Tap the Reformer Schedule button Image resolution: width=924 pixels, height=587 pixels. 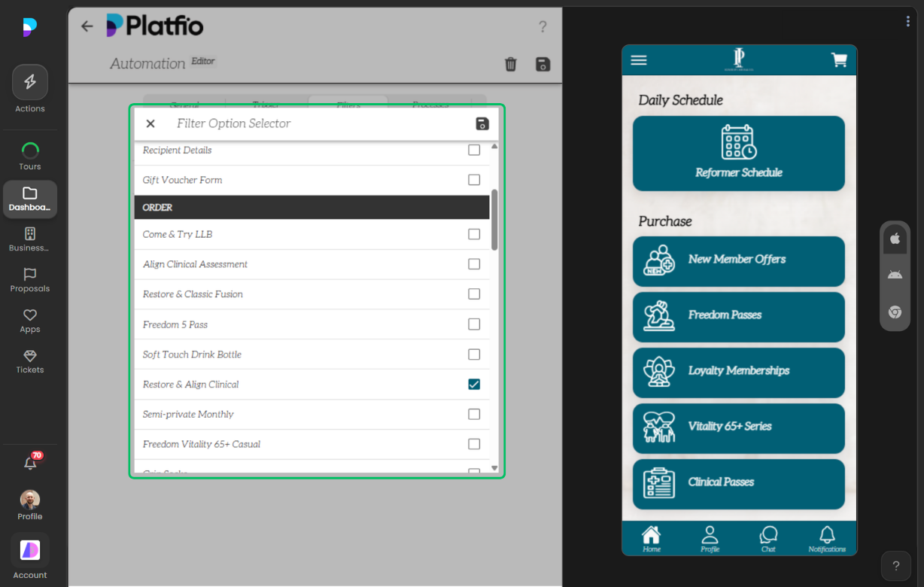[738, 154]
